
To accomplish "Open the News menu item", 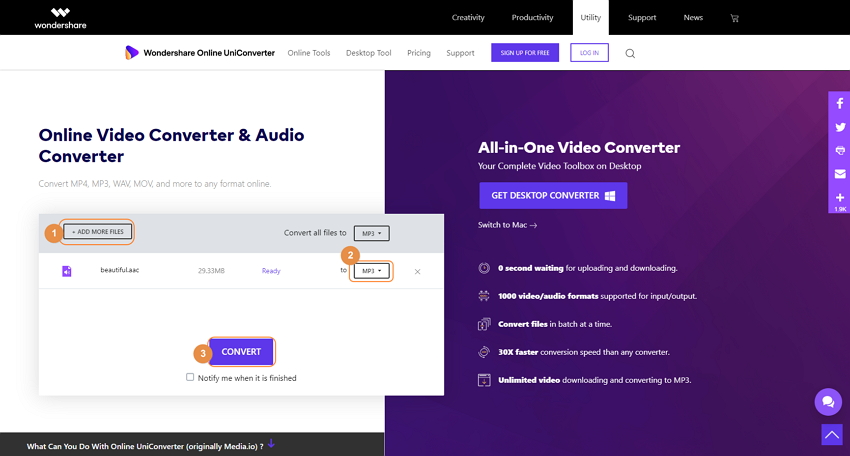I will 693,17.
